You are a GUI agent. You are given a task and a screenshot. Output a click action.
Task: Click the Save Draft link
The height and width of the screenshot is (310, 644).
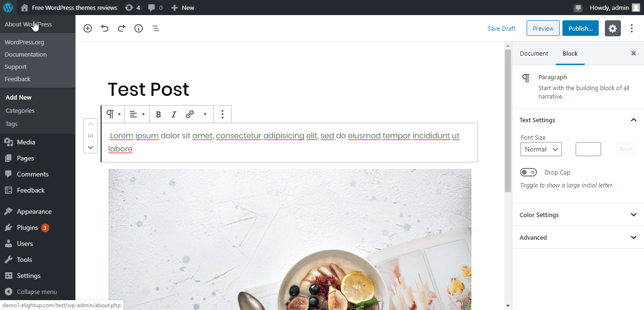[501, 28]
